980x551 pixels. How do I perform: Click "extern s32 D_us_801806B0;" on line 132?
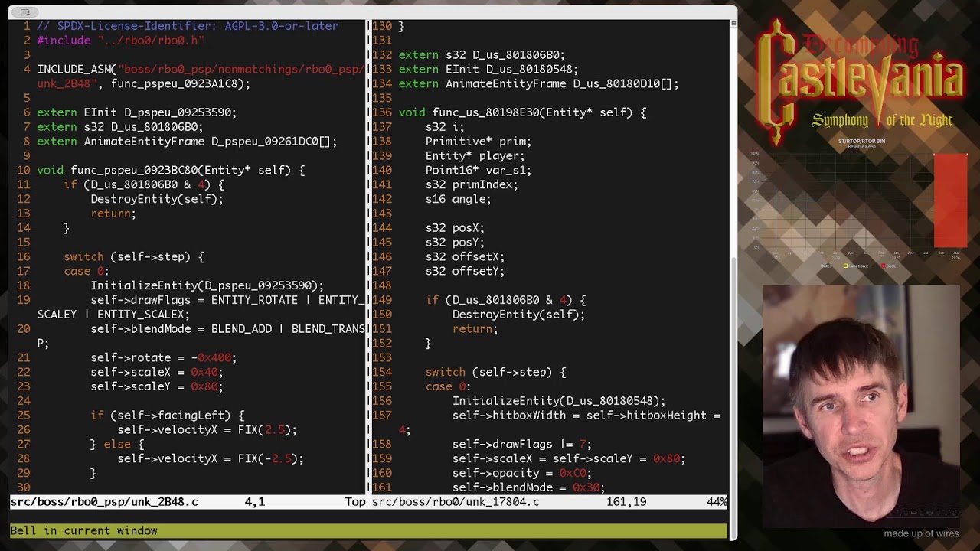coord(482,55)
